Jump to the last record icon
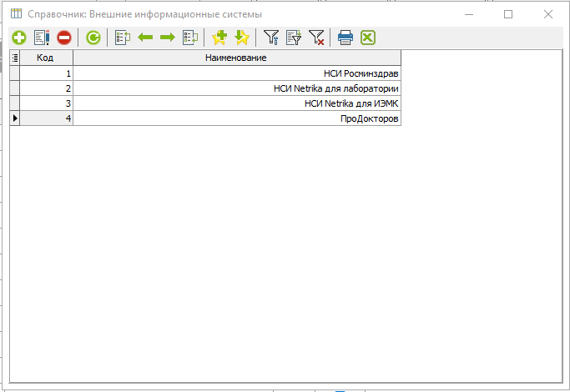The height and width of the screenshot is (392, 570). (x=190, y=38)
